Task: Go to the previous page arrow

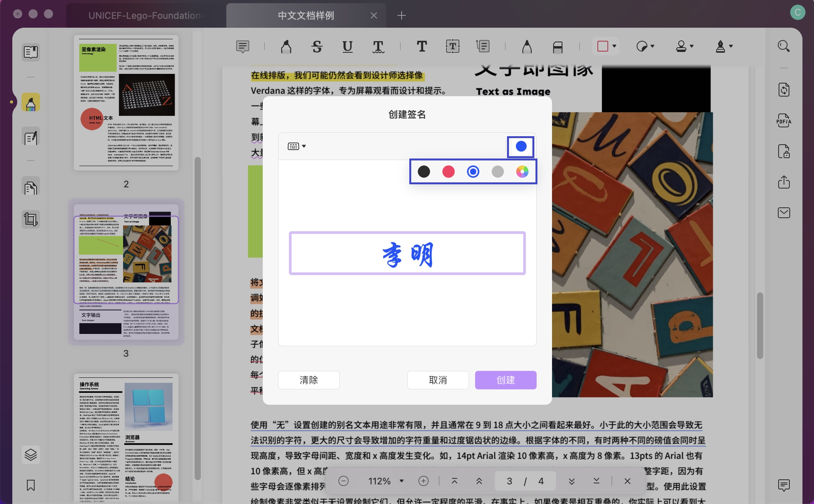Action: tap(479, 481)
